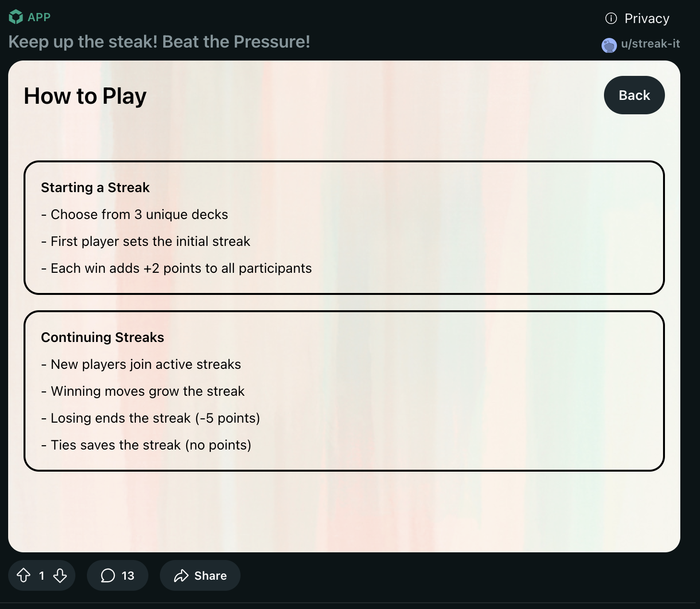The height and width of the screenshot is (609, 700).
Task: Open the Privacy link
Action: coord(646,18)
